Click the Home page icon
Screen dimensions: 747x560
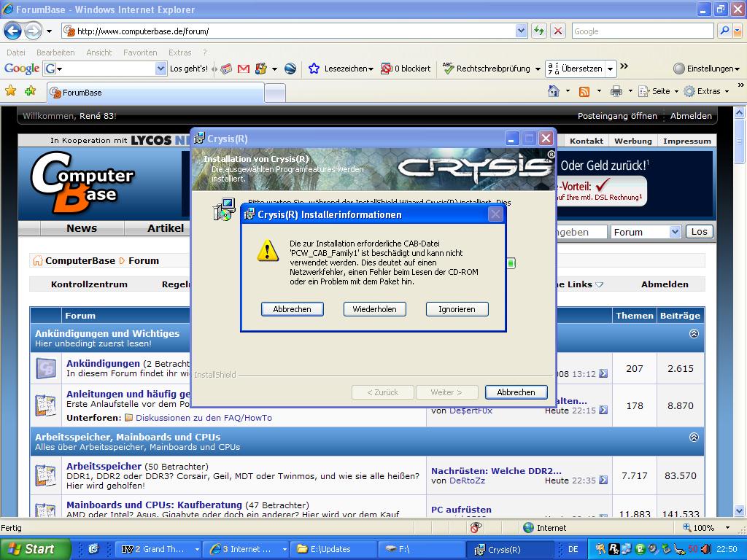coord(554,91)
